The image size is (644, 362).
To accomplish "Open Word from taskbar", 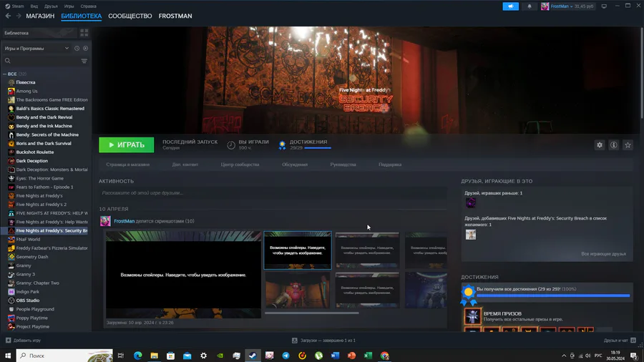I will (335, 356).
